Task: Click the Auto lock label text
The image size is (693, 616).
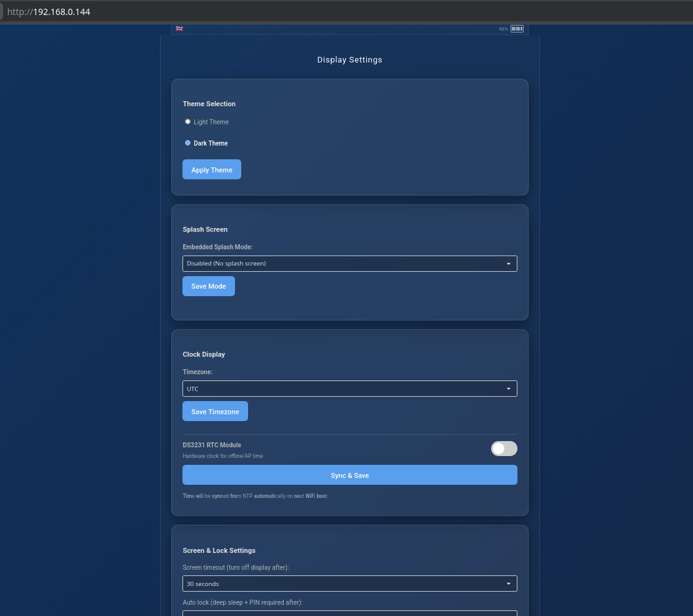Action: click(242, 602)
